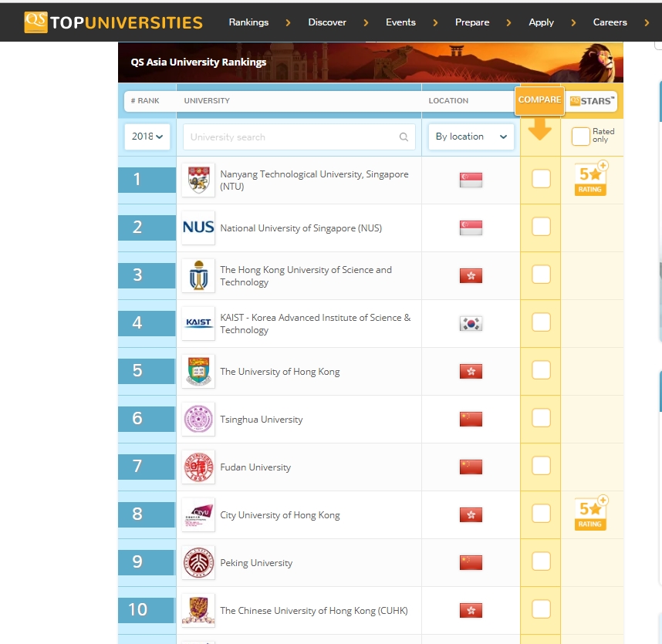Click the CUHK crest logo

click(198, 610)
